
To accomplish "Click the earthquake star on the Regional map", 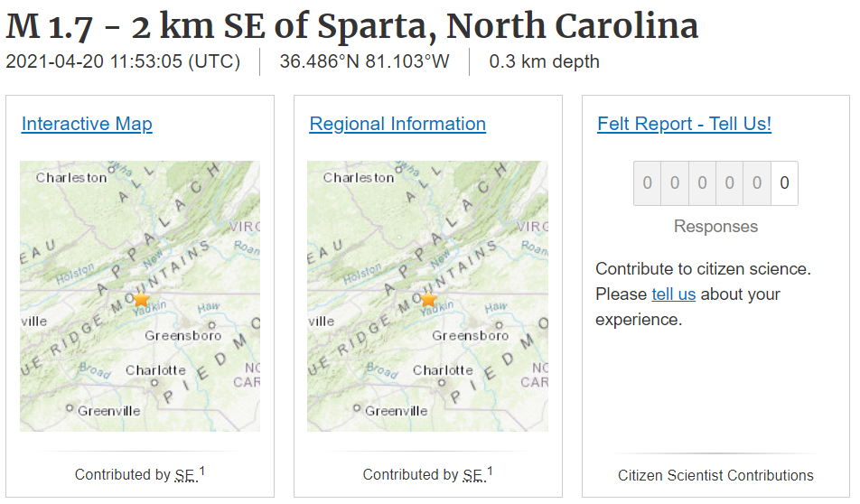I will [428, 299].
